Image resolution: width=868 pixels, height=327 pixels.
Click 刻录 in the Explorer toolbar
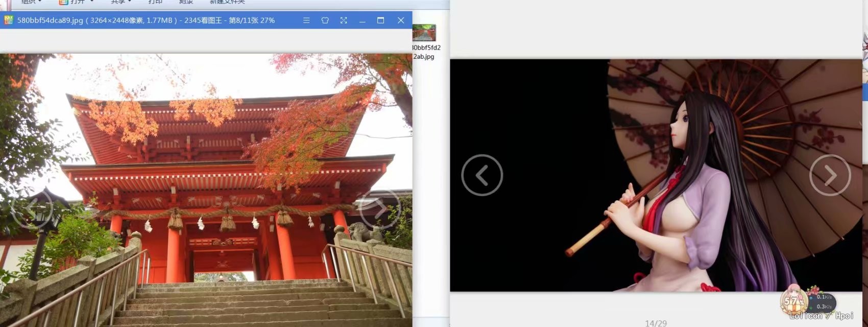click(186, 2)
